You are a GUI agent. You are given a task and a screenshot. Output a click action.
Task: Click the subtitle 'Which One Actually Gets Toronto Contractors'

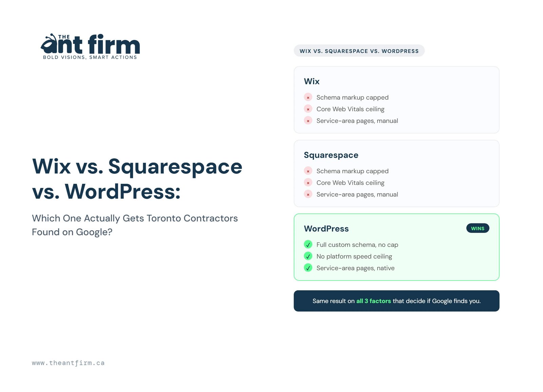135,218
